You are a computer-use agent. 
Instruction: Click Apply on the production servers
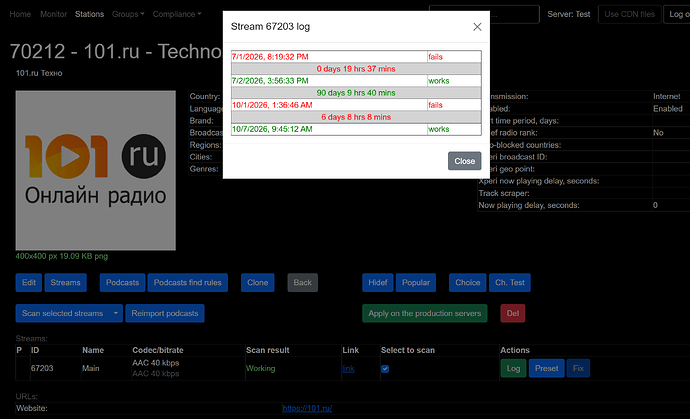click(x=425, y=313)
